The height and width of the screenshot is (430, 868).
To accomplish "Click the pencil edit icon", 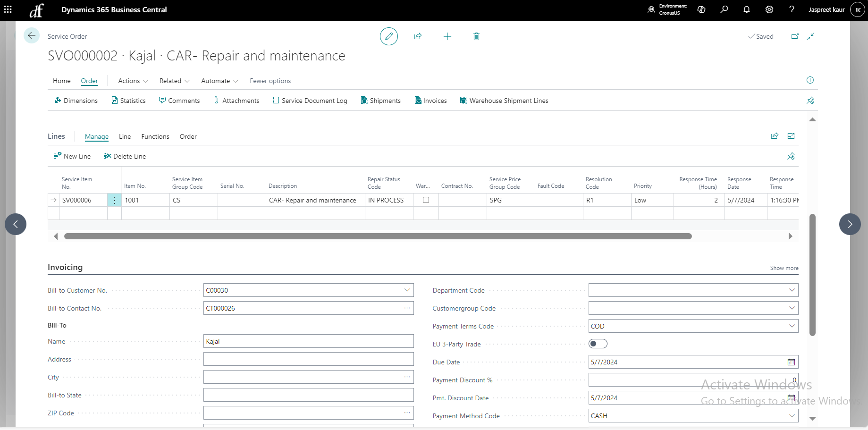I will (x=388, y=36).
